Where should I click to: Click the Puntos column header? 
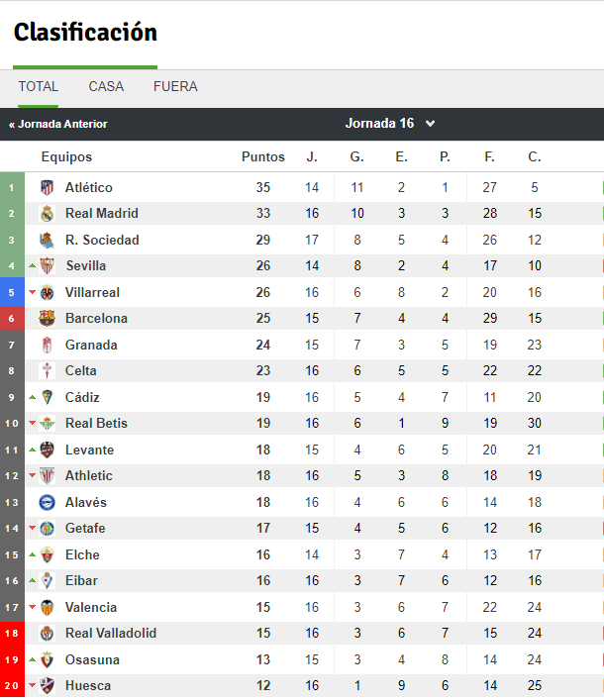click(263, 157)
